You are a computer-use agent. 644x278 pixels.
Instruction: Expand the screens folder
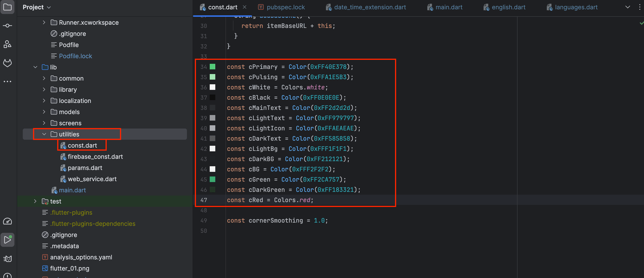click(x=44, y=123)
